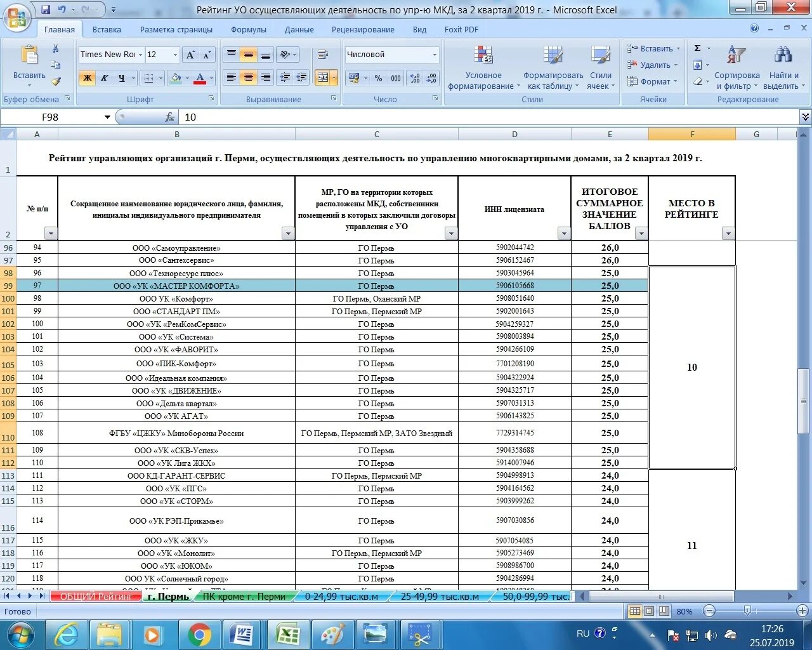Apply the percent style format
Screen dimensions: 812x650
pyautogui.click(x=378, y=78)
